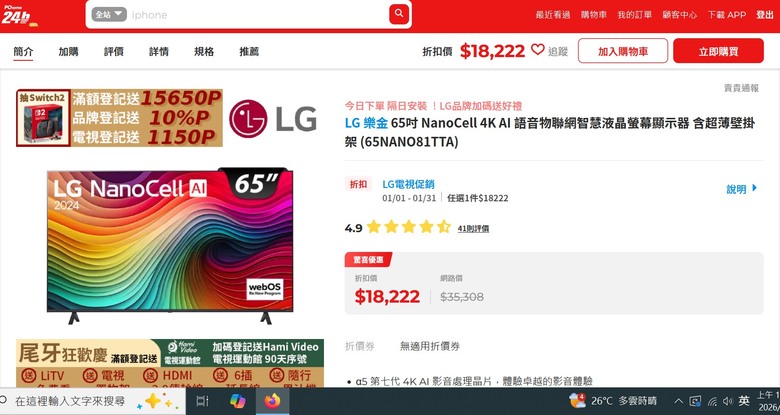780x415 pixels.
Task: Open the LG NanoCell 65 inch product image
Action: tap(170, 246)
